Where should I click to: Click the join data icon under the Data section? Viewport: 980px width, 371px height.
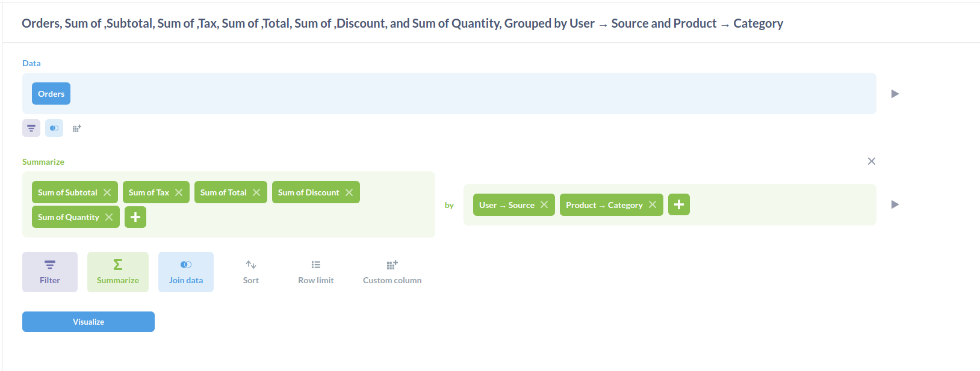54,127
